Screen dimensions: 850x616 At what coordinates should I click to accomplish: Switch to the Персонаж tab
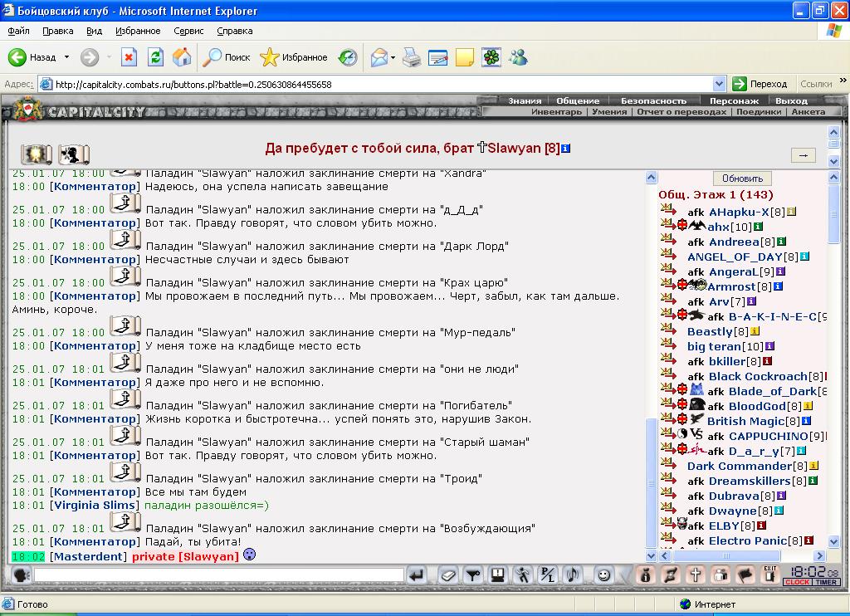pos(734,100)
